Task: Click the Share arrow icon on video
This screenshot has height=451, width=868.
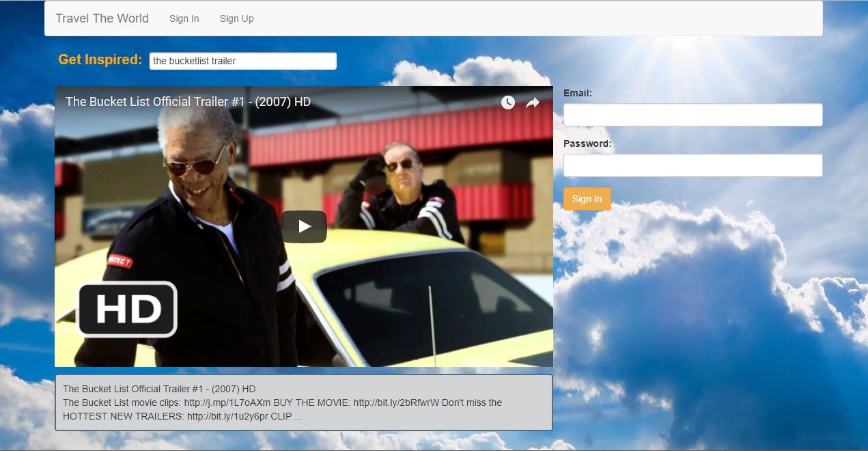Action: (533, 102)
